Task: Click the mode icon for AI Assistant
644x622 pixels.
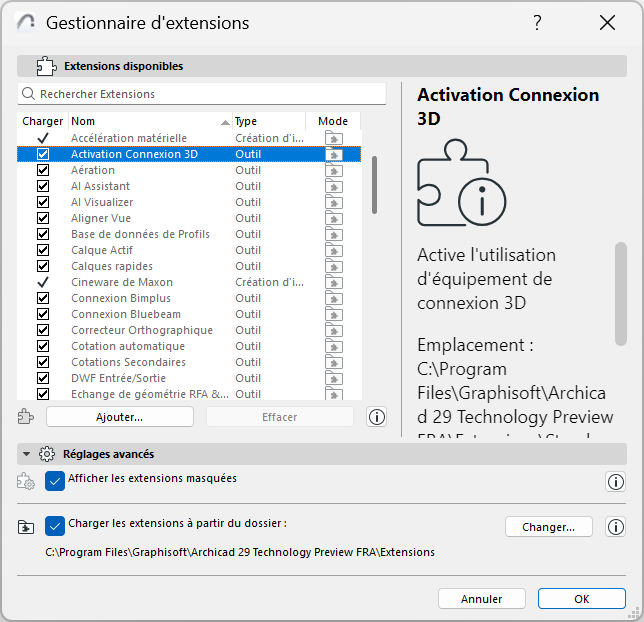Action: 334,187
